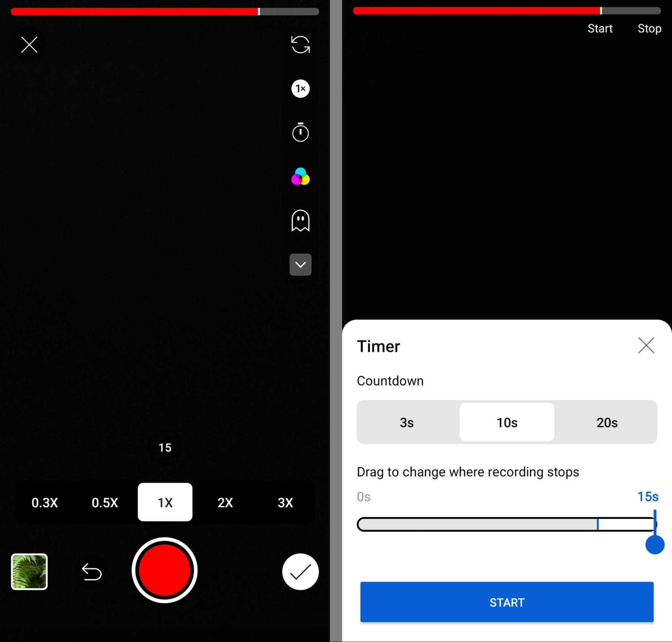
Task: Tap the checkmark confirm icon
Action: click(x=299, y=571)
